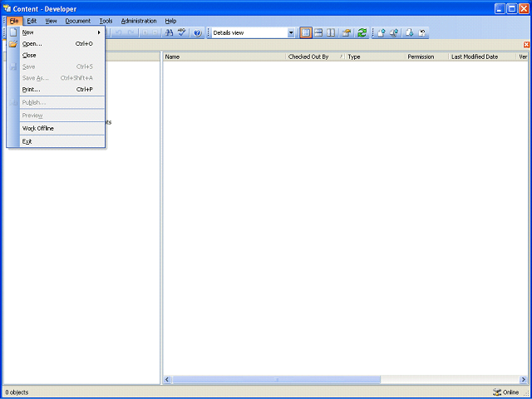
Task: Click the folder properties toolbar icon
Action: [346, 33]
